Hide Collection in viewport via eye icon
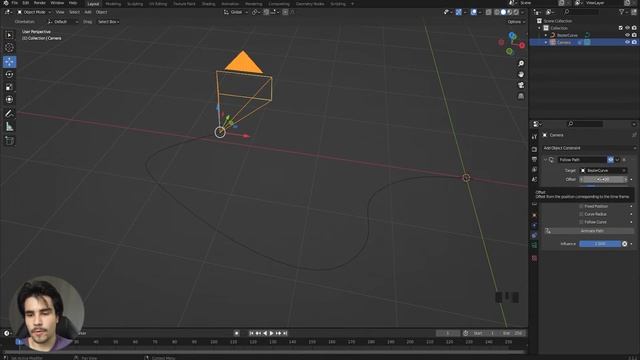 click(627, 28)
